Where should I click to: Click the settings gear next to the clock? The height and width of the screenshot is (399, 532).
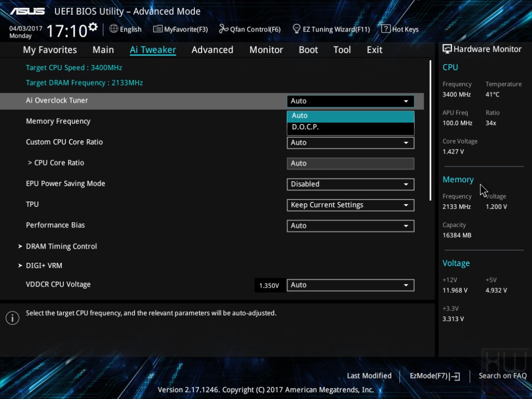point(93,27)
